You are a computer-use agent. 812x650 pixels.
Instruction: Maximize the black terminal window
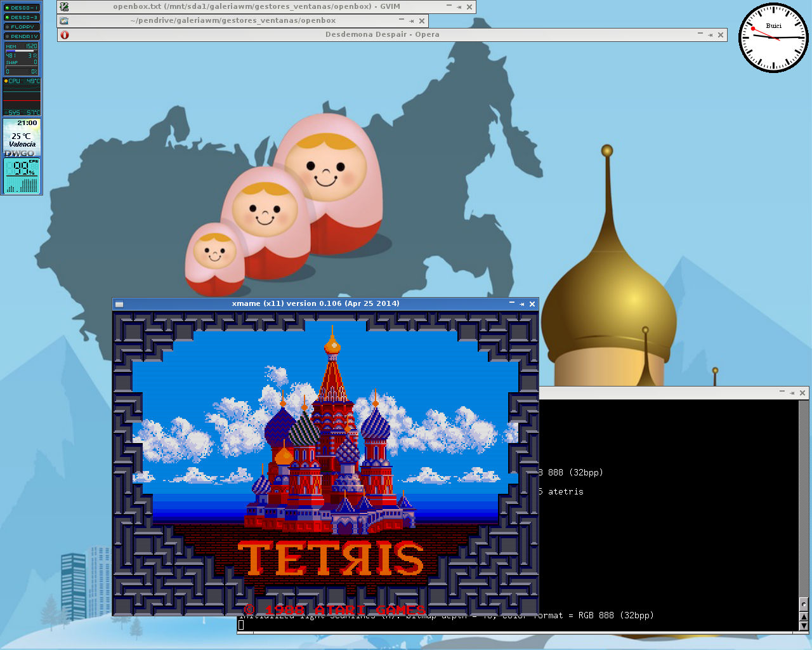coord(792,393)
